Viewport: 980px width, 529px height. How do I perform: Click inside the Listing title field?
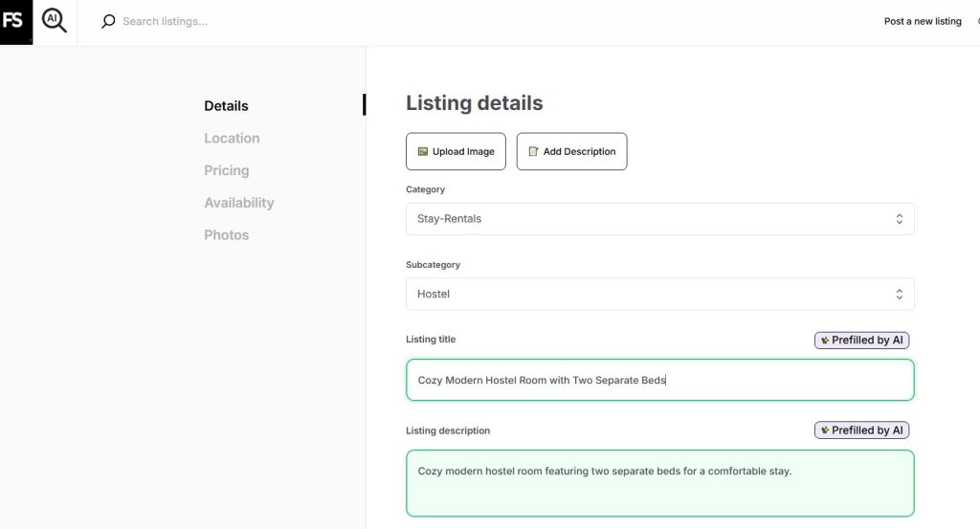(659, 380)
